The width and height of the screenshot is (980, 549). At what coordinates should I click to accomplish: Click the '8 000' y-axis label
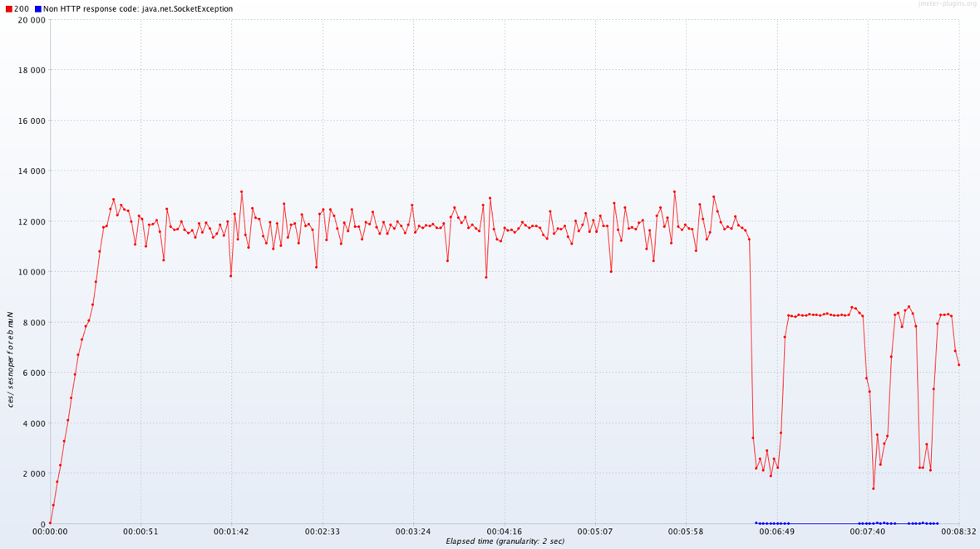34,323
